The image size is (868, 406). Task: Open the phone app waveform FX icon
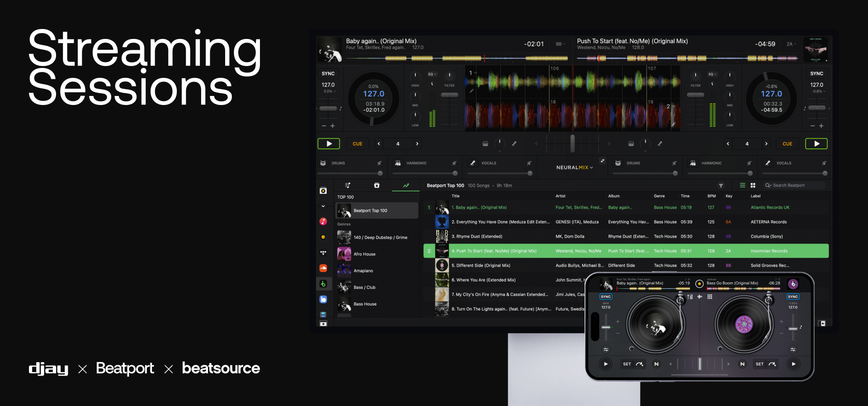pyautogui.click(x=700, y=297)
